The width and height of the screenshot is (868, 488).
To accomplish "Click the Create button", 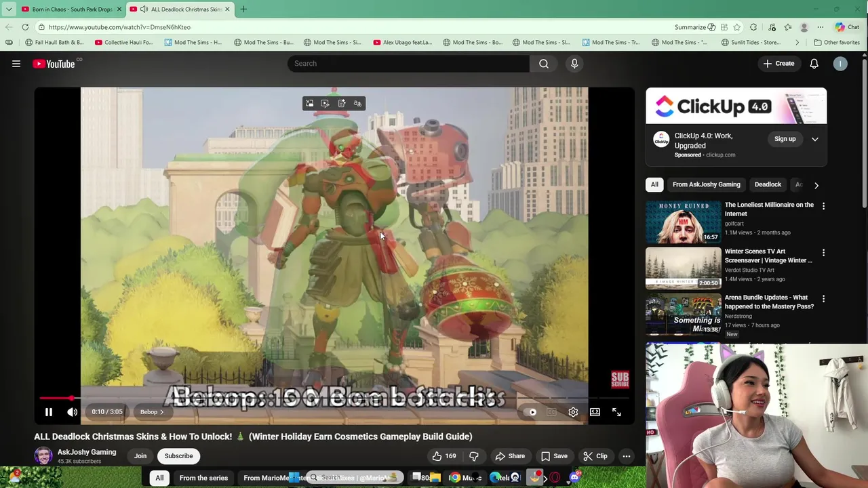I will (778, 64).
